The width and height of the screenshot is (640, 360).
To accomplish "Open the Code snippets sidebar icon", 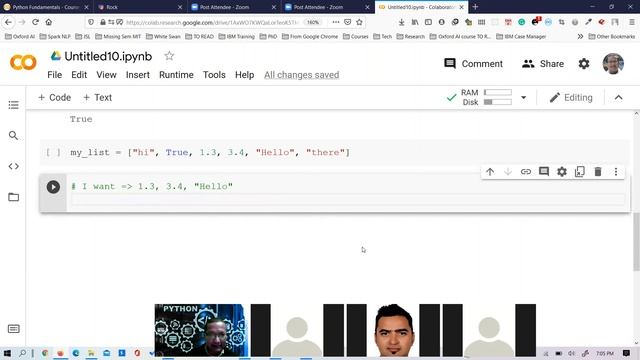I will pyautogui.click(x=13, y=166).
